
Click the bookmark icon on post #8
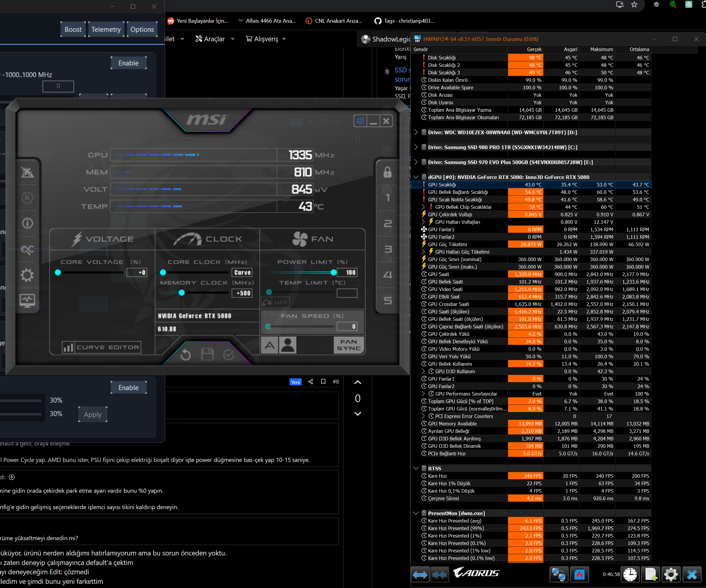[323, 382]
